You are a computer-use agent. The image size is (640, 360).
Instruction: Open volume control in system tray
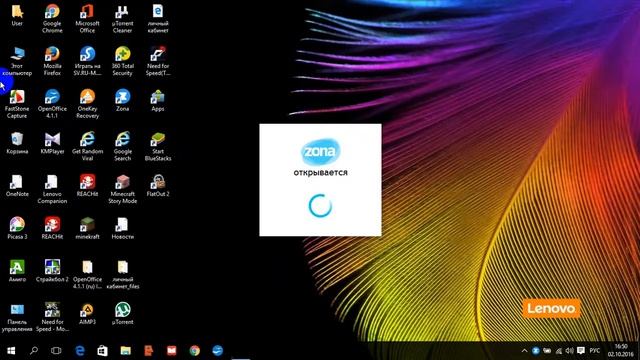pyautogui.click(x=569, y=351)
